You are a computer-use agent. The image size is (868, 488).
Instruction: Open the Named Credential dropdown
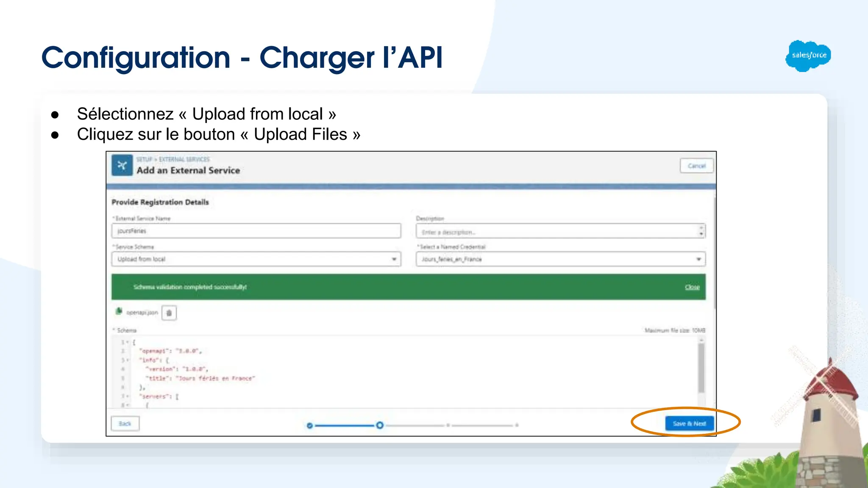[x=560, y=259]
